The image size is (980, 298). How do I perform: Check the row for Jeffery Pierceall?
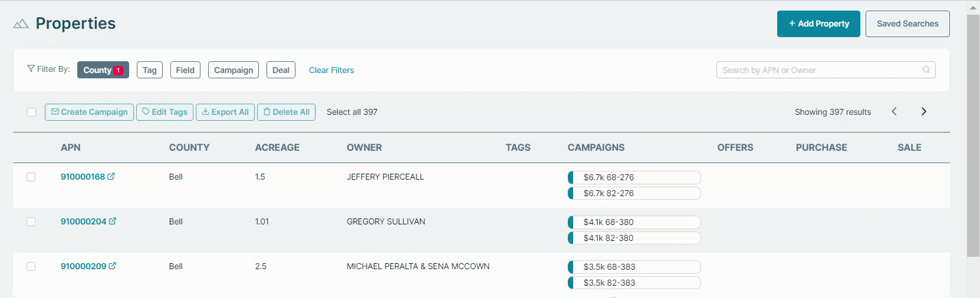pos(31,177)
